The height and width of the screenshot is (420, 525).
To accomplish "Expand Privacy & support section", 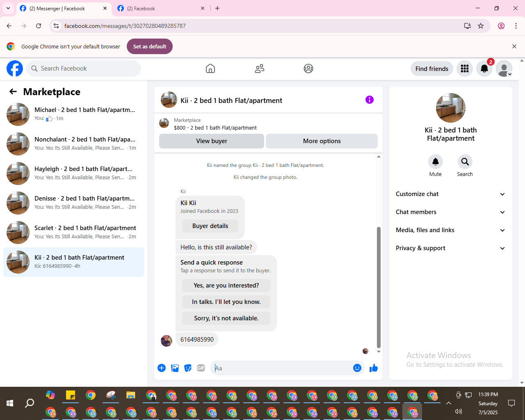I will [450, 248].
